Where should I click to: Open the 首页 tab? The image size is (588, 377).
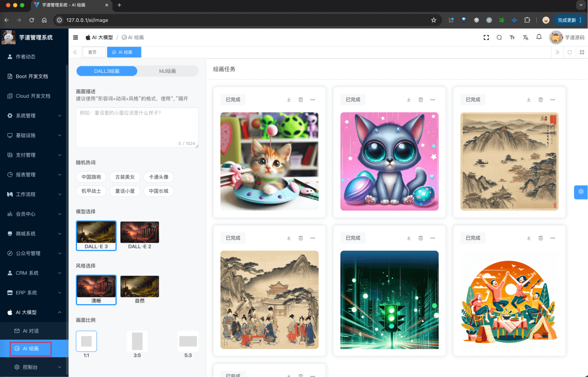[94, 52]
